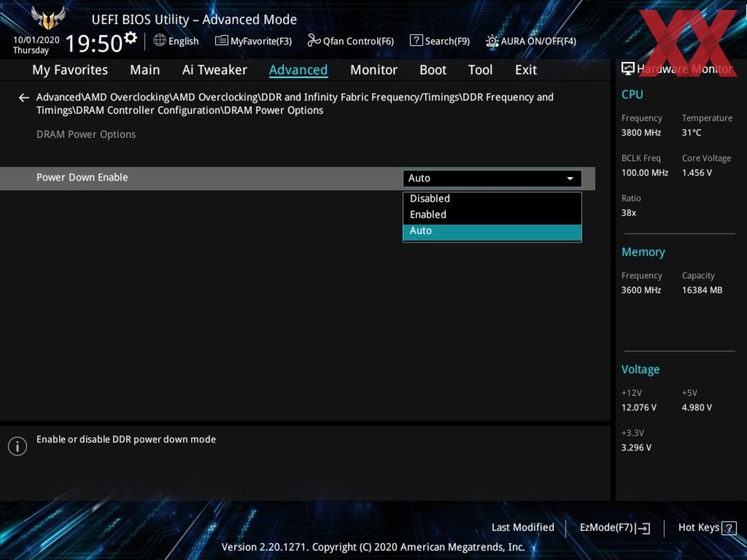747x560 pixels.
Task: Click the dropdown arrow of Auto combo box
Action: click(x=570, y=178)
